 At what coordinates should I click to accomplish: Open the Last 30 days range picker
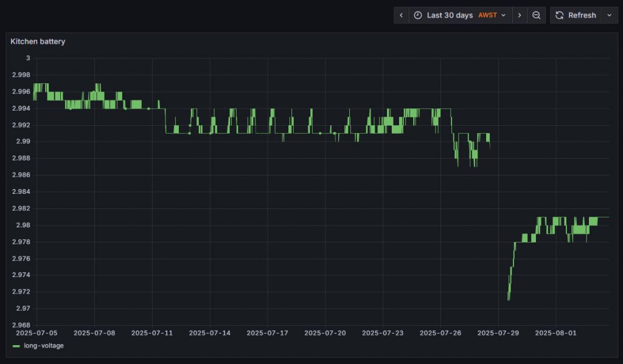click(450, 15)
